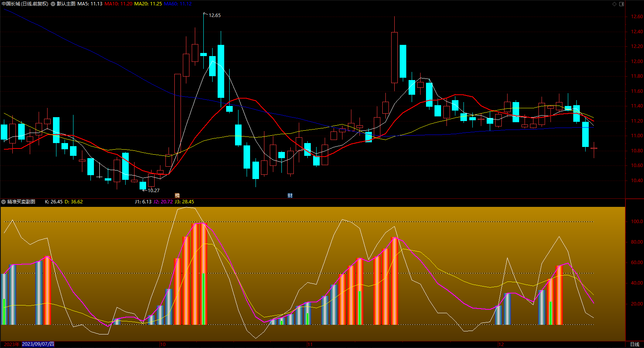Click the 12.00 price axis label
The width and height of the screenshot is (644, 348).
click(x=637, y=61)
